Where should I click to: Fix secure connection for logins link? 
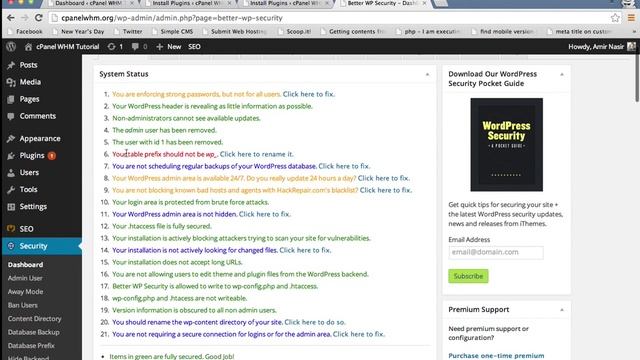click(x=359, y=334)
